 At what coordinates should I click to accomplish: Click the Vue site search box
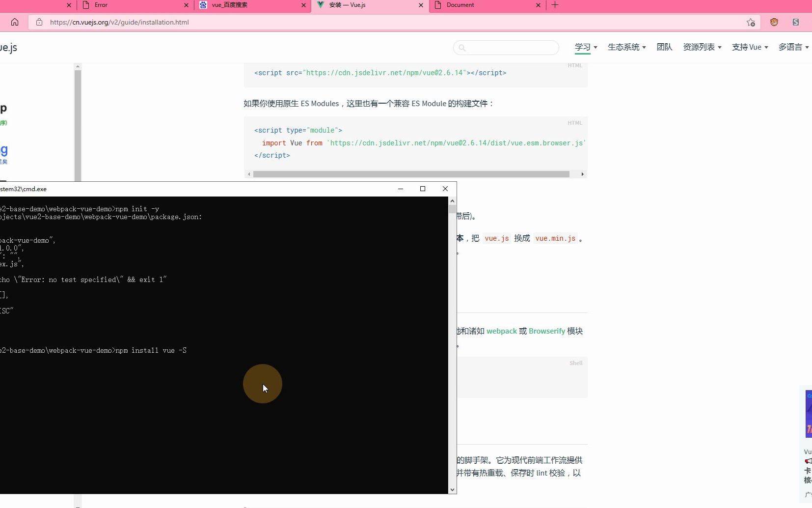(506, 48)
